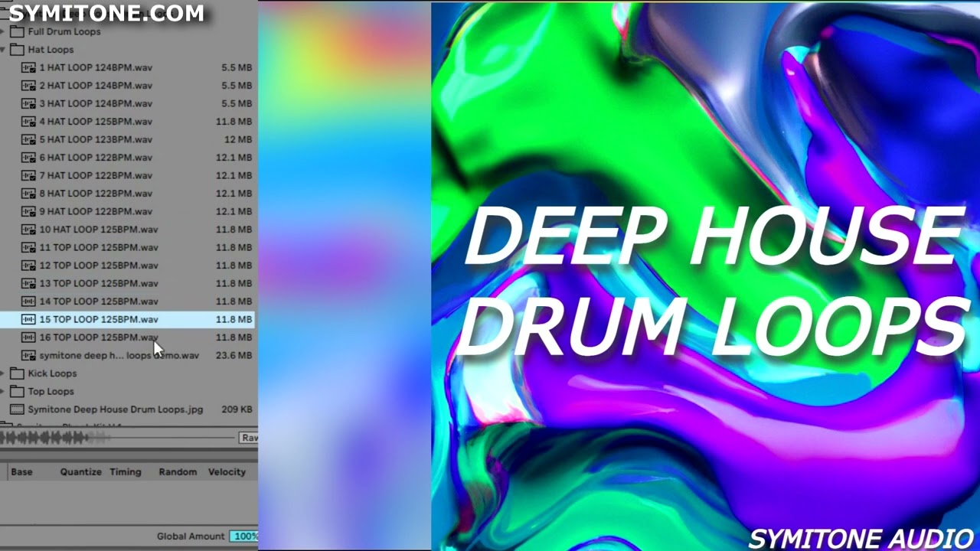This screenshot has width=980, height=551.
Task: Click the Timing column header
Action: 126,472
